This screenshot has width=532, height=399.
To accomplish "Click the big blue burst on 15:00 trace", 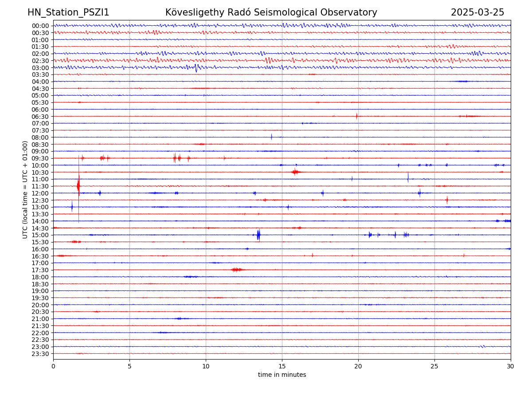I will tap(258, 235).
